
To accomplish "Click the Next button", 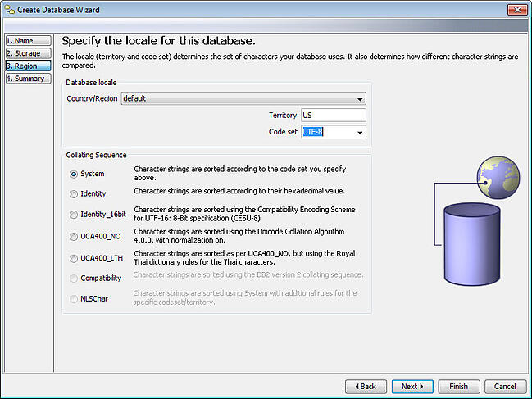I will coord(412,387).
